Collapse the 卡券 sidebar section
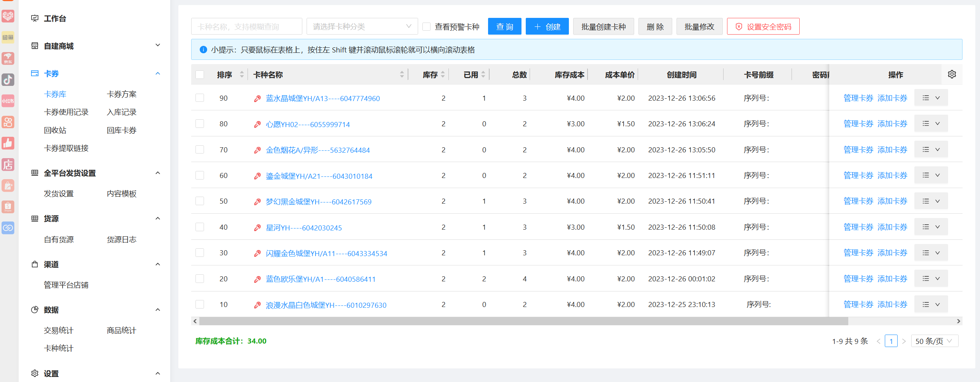 pos(158,73)
